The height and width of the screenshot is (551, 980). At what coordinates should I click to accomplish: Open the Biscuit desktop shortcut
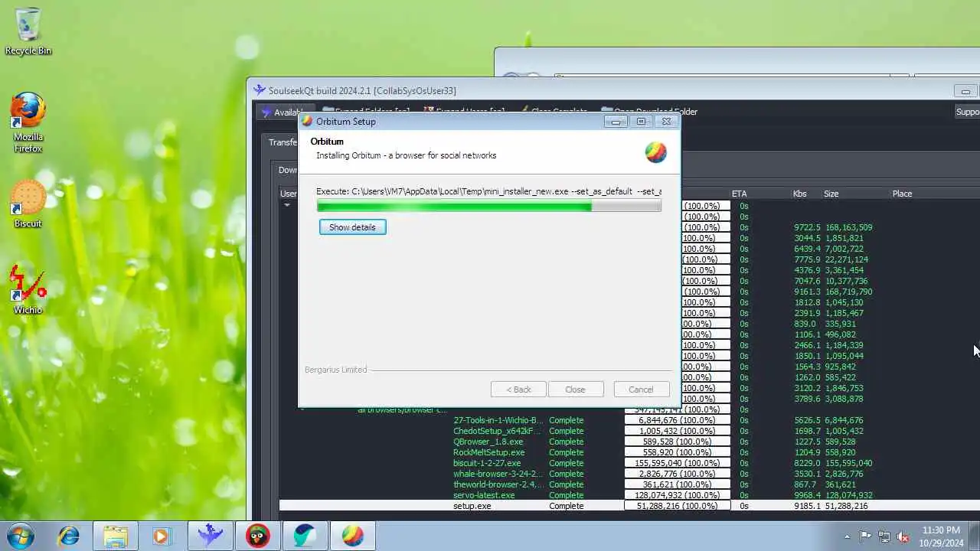28,203
